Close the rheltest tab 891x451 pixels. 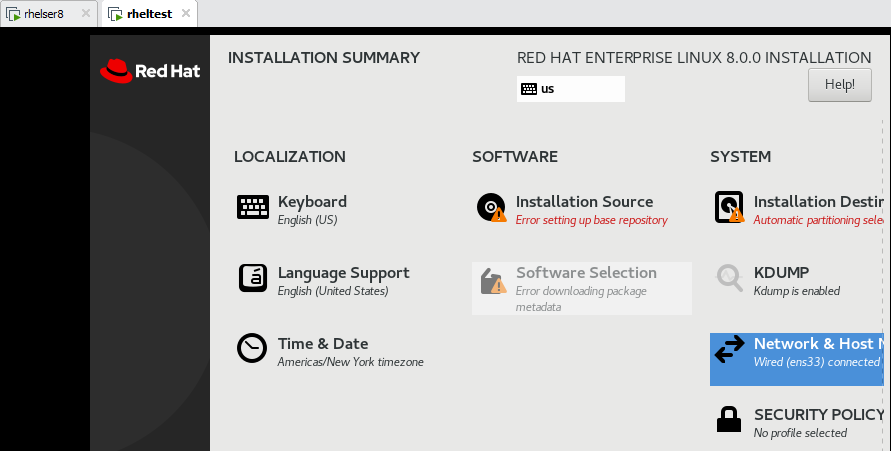pyautogui.click(x=186, y=13)
